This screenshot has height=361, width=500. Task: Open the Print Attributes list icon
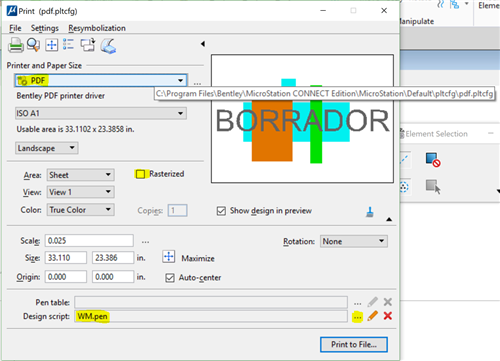point(68,44)
